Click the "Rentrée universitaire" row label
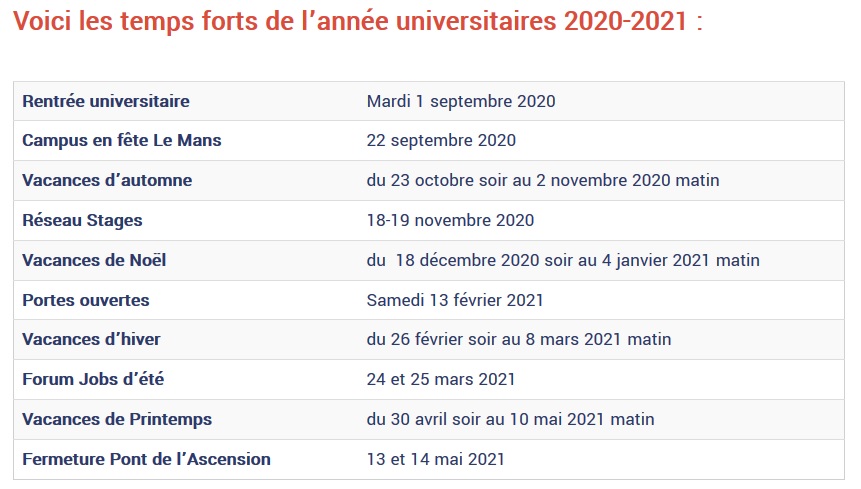861x489 pixels. 106,101
